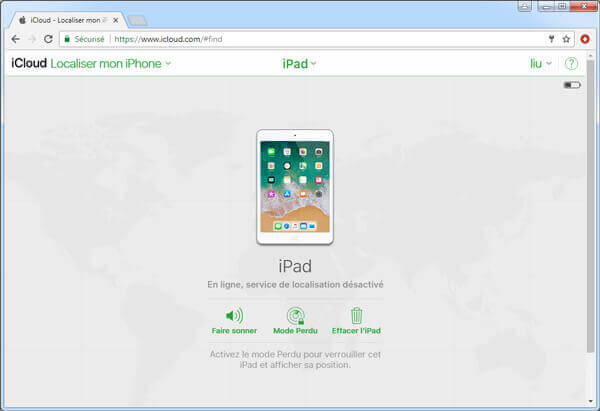This screenshot has height=411, width=600.
Task: Open a new browser tab
Action: pyautogui.click(x=137, y=21)
